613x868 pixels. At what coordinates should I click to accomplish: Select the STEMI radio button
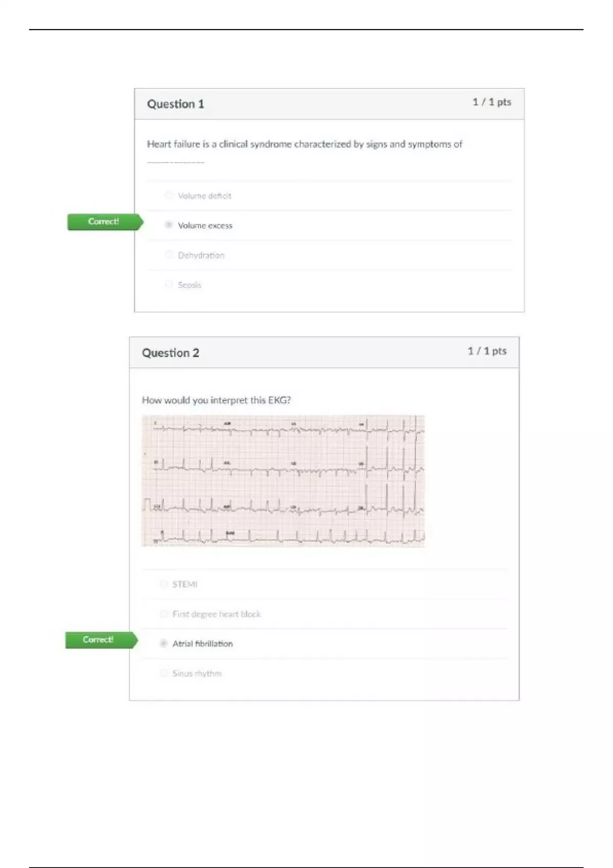click(163, 584)
